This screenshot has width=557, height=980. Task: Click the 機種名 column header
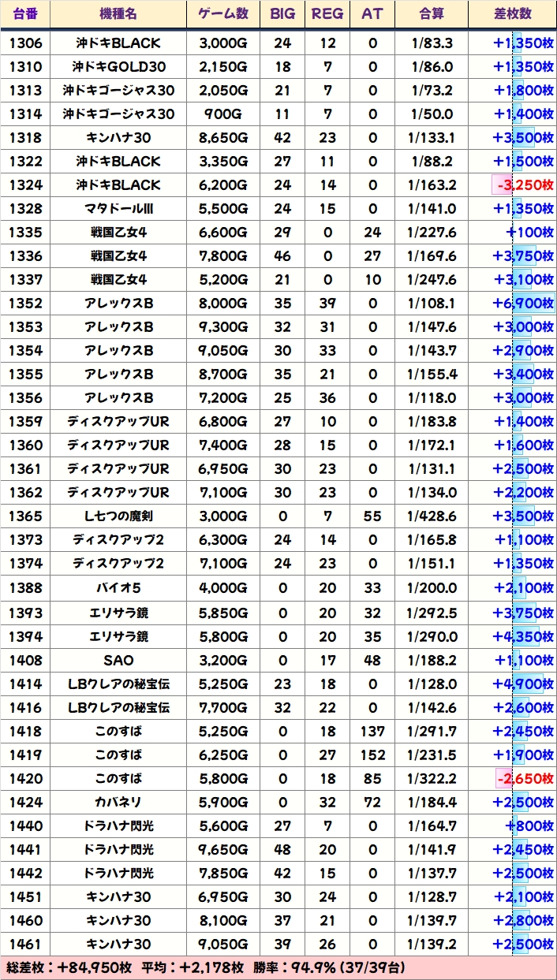click(118, 14)
